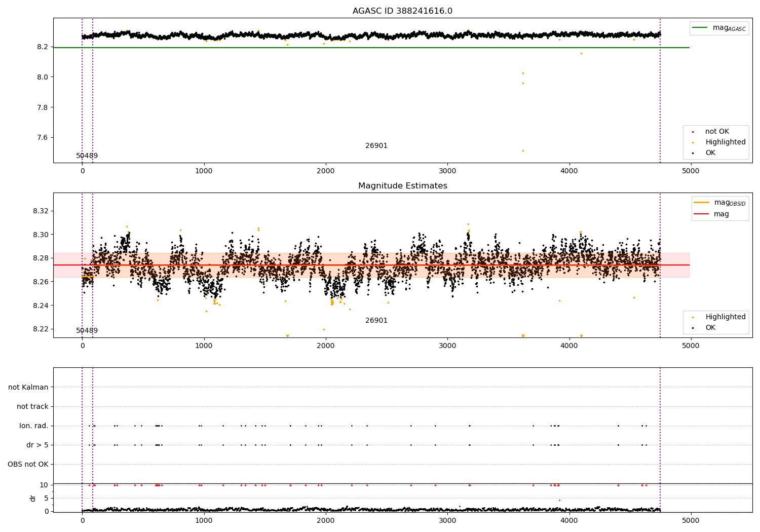Click the 8.22 tick label in middle plot

[41, 329]
